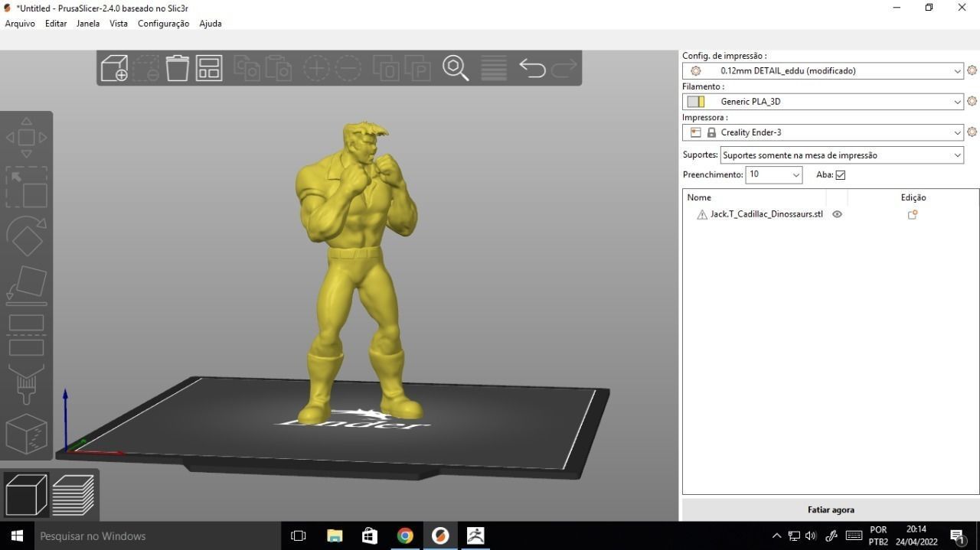Screen dimensions: 980x550
Task: Click the volume speaker tray icon
Action: (812, 536)
